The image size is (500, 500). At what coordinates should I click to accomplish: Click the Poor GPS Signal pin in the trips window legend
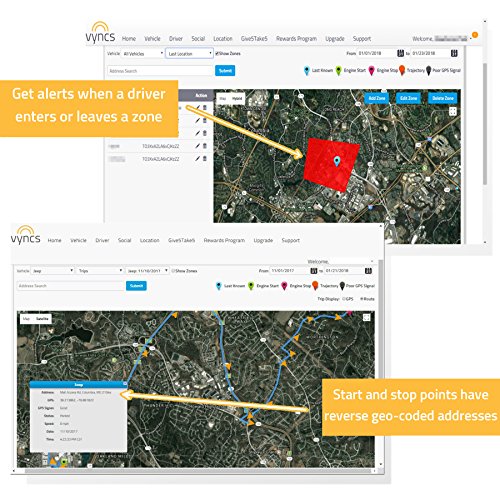point(342,286)
